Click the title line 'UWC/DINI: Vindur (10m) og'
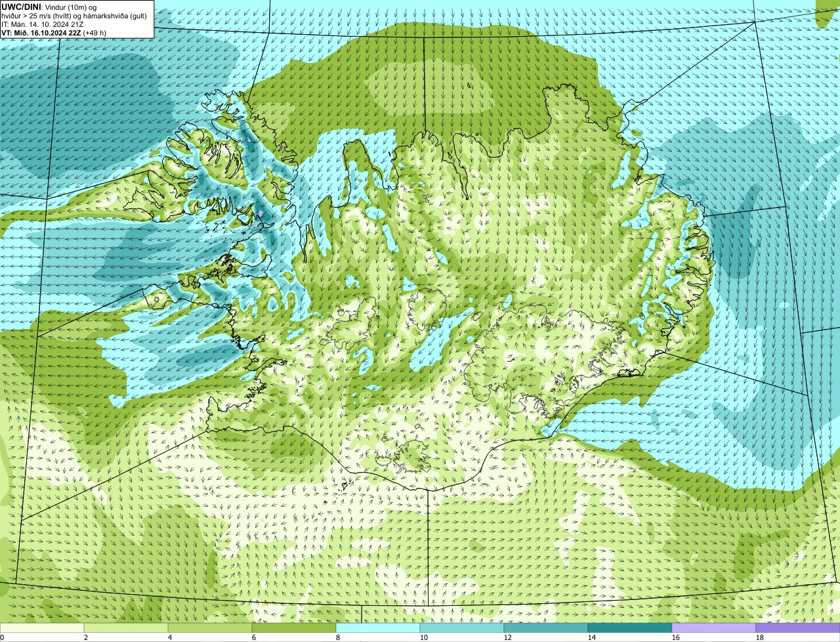The width and height of the screenshot is (840, 642). (49, 7)
